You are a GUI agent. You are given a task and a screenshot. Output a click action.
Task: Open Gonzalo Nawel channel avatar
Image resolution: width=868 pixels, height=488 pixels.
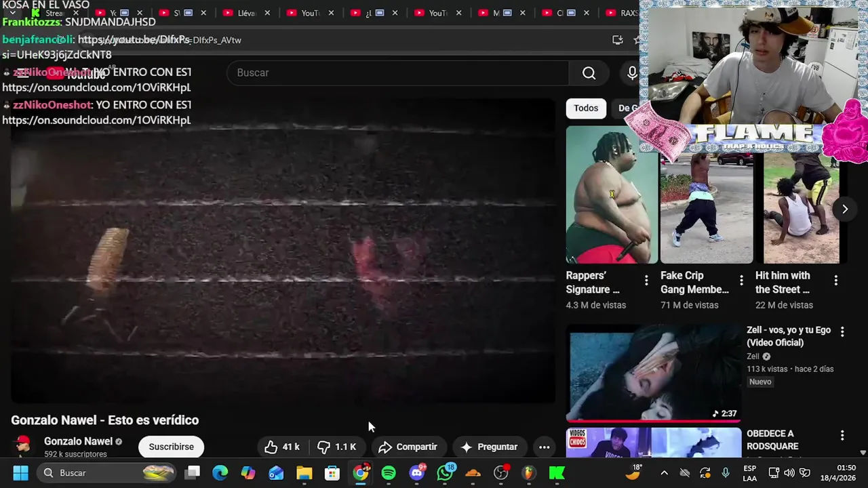23,446
